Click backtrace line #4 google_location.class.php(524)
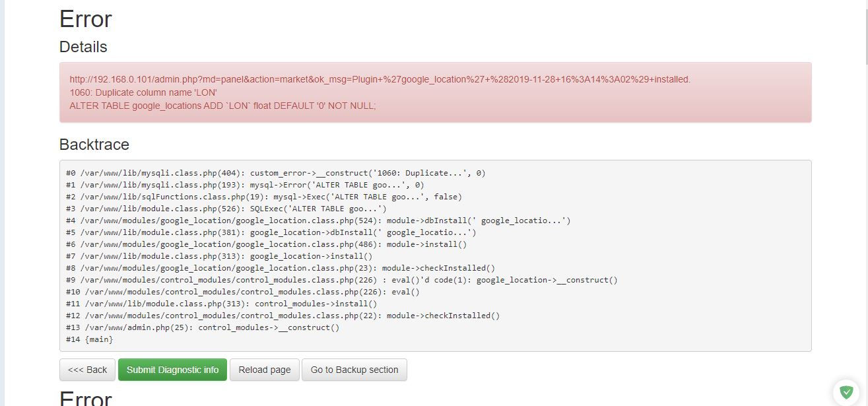Screen dimensions: 868x406 pos(317,220)
